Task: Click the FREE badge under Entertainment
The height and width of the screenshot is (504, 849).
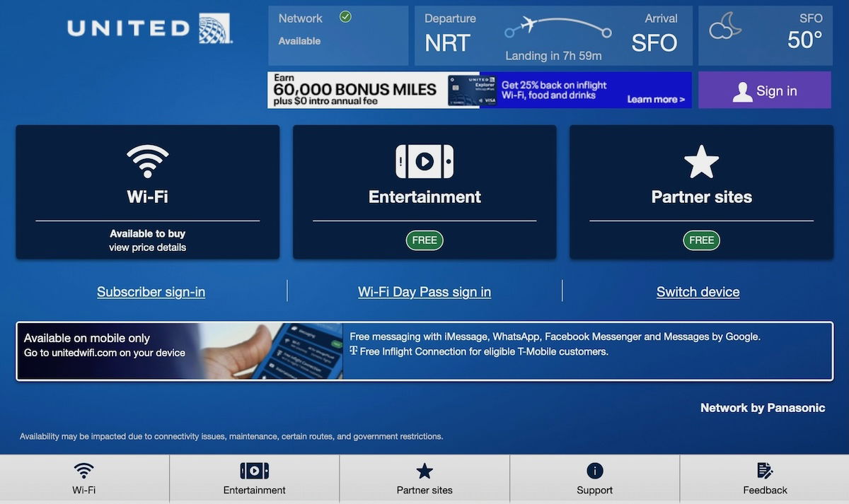Action: (x=424, y=240)
